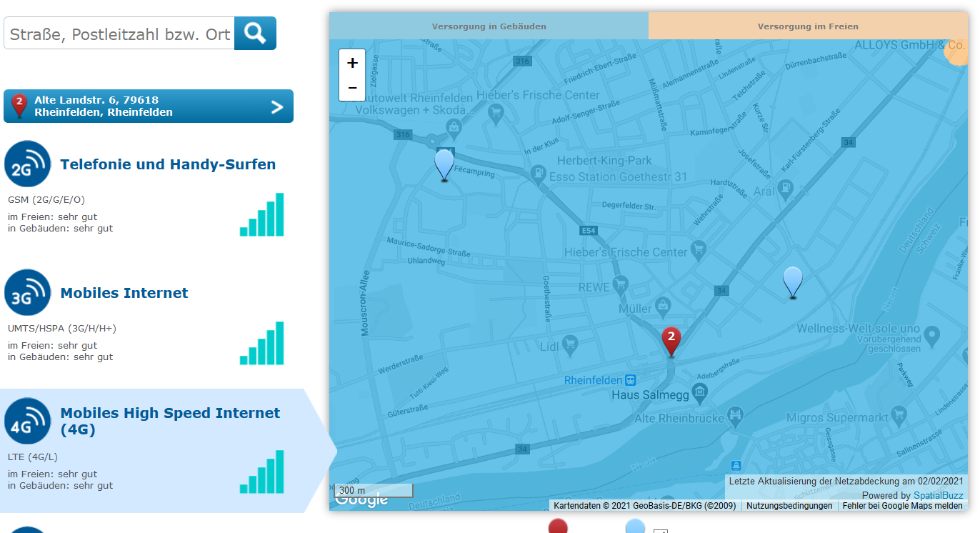Click the REWE shopping cart icon
The image size is (980, 533).
[x=621, y=284]
